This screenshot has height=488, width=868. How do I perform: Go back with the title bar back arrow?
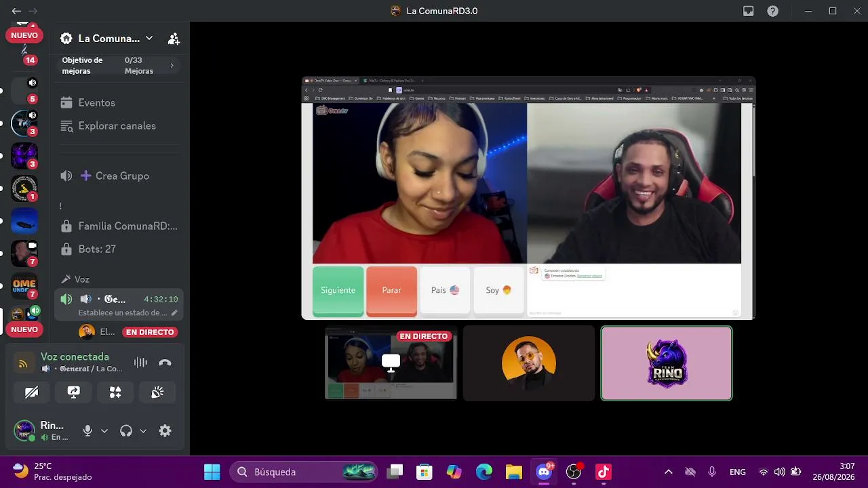[16, 11]
